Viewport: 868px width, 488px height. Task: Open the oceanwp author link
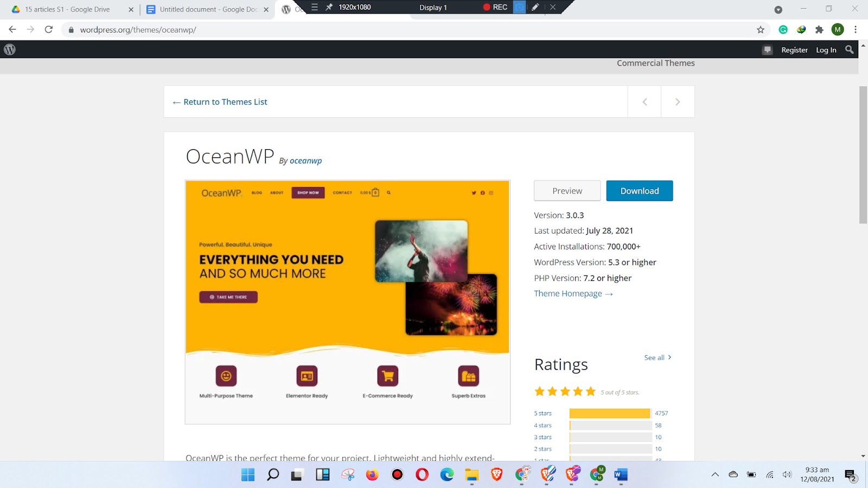(305, 160)
